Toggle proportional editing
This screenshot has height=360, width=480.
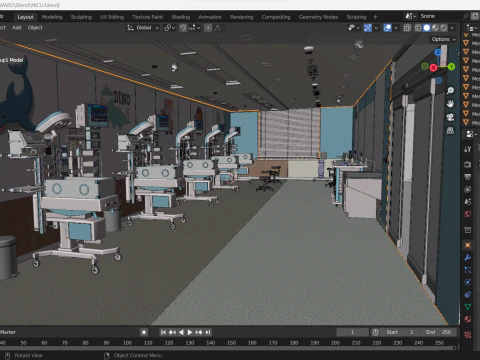[208, 28]
